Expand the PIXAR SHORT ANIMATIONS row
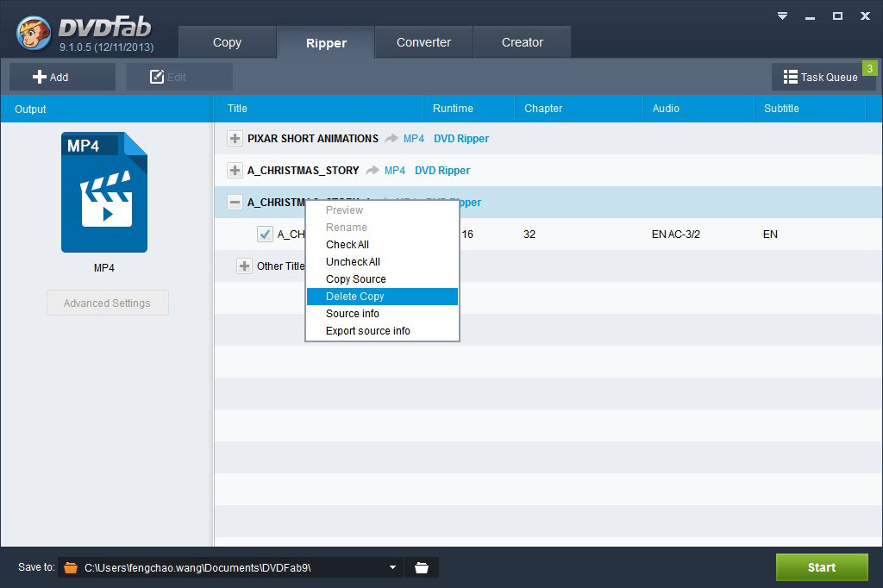 235,139
